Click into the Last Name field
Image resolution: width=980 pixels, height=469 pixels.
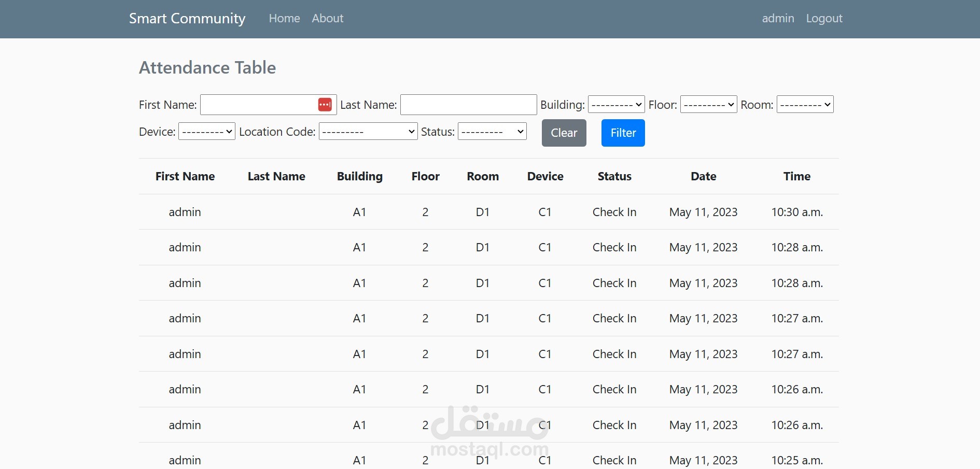468,105
